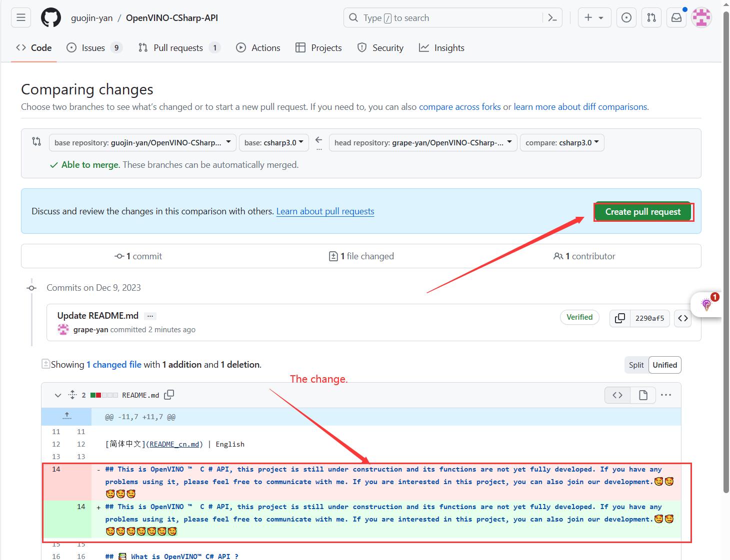Open the base repository dropdown
Image resolution: width=730 pixels, height=560 pixels.
(142, 142)
